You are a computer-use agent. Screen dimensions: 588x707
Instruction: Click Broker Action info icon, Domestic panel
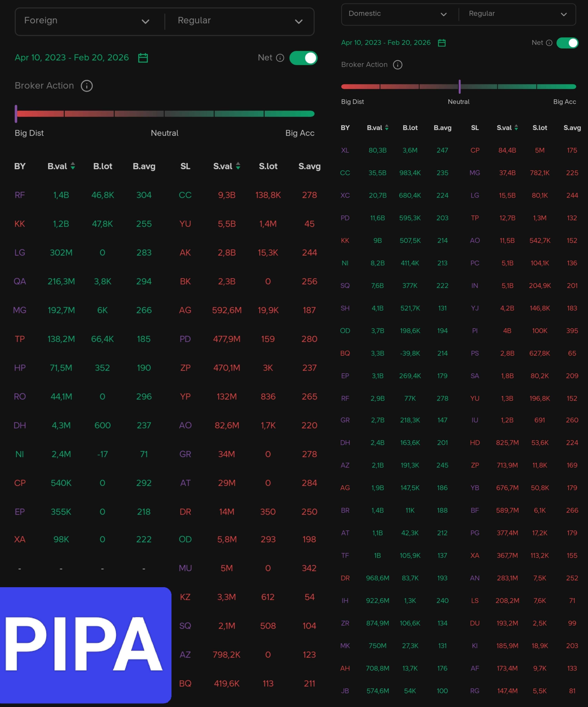click(x=398, y=65)
